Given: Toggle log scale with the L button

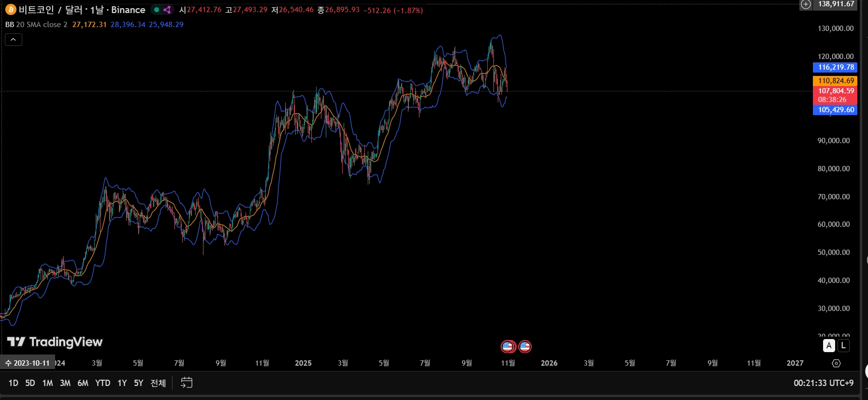Looking at the screenshot, I should pyautogui.click(x=843, y=345).
